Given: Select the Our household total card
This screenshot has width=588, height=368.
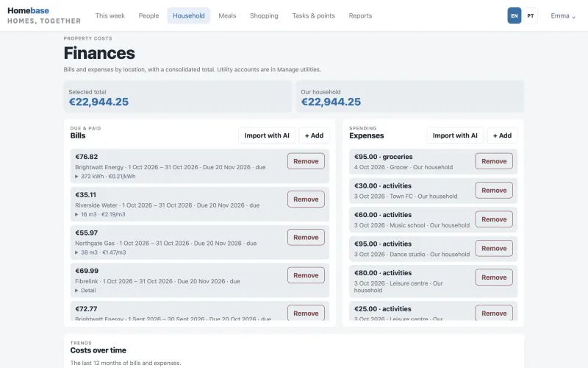Looking at the screenshot, I should [410, 96].
